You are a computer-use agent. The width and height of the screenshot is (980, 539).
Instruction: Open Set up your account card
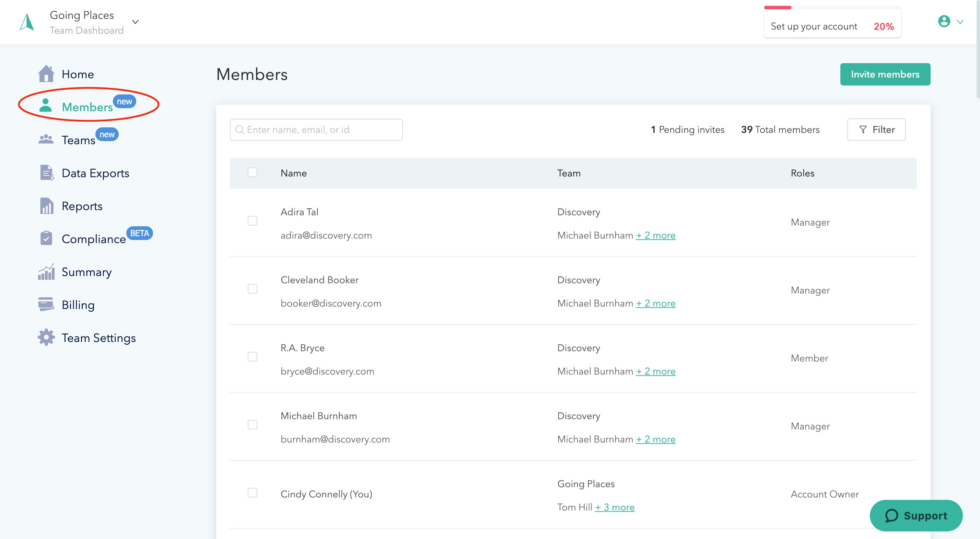click(x=832, y=24)
